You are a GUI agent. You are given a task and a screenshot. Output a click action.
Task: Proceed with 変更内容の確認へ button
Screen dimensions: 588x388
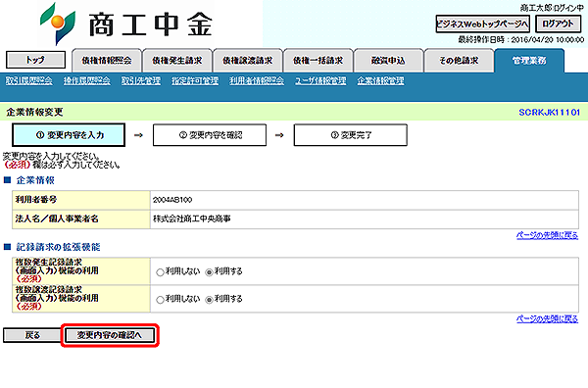(110, 335)
